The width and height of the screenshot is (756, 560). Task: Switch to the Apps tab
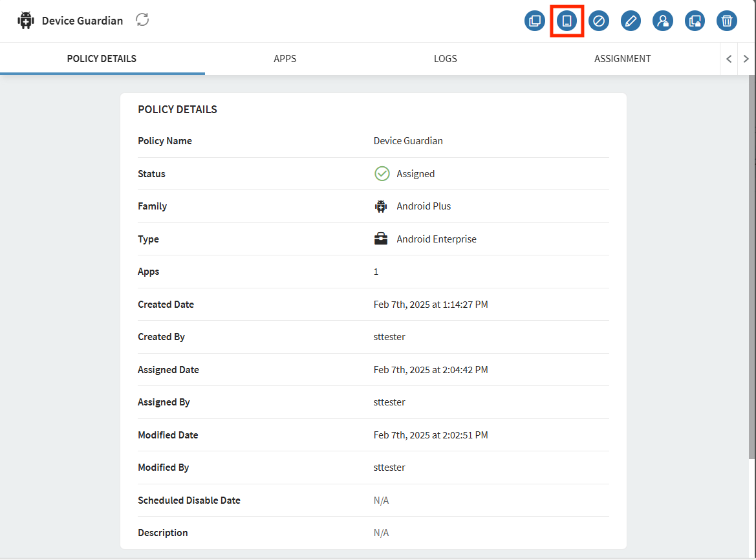click(x=285, y=59)
